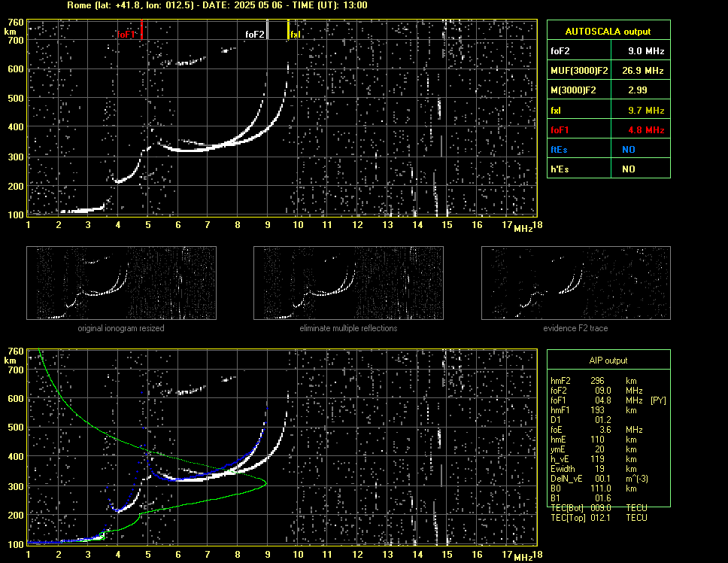
Task: Click the 15 MHz tick label under bottom ionogram
Action: coord(447,554)
